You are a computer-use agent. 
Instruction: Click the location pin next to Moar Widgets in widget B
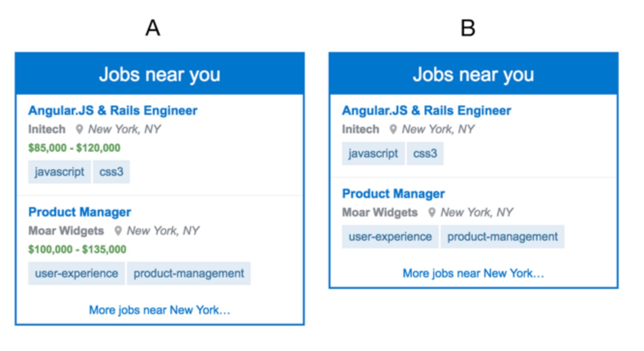(x=432, y=213)
